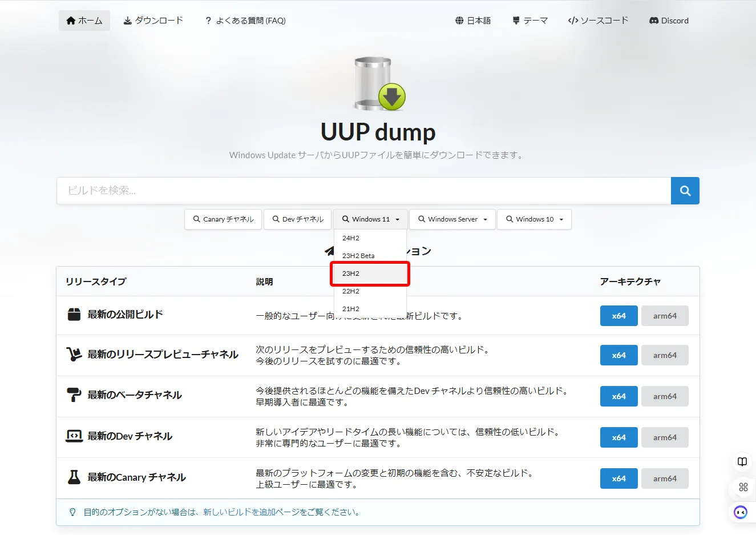This screenshot has height=535, width=756.
Task: Click the 最新のベータチャネル row title
Action: pos(135,395)
